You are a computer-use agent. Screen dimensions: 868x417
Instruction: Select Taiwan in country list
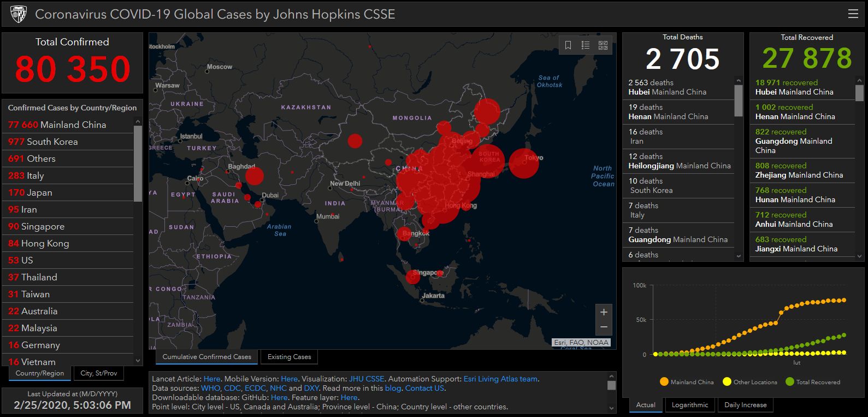coord(68,294)
